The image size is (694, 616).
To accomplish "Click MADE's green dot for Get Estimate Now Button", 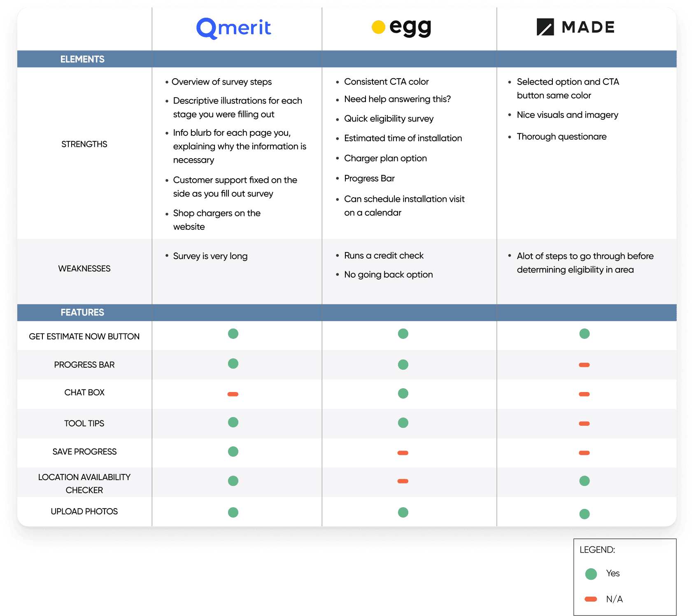I will [x=584, y=334].
